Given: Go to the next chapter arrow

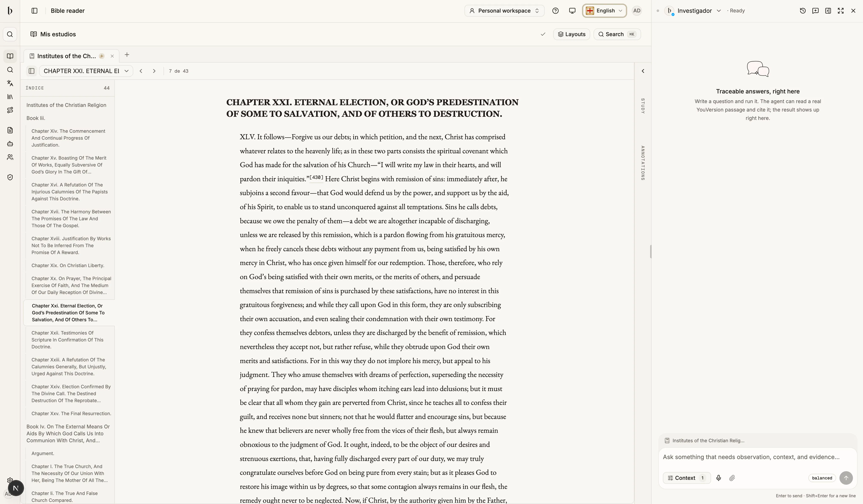Looking at the screenshot, I should point(154,71).
